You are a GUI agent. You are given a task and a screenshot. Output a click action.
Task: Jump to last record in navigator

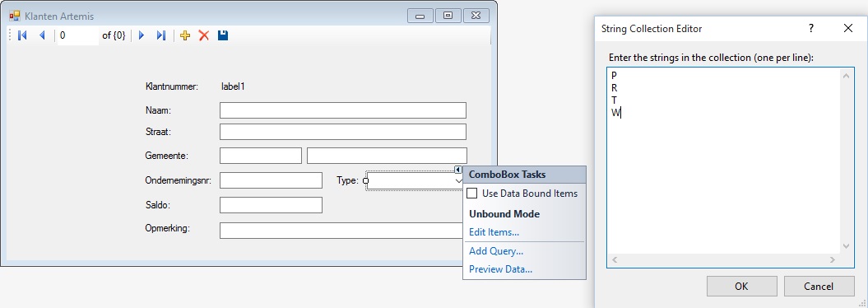(x=160, y=35)
